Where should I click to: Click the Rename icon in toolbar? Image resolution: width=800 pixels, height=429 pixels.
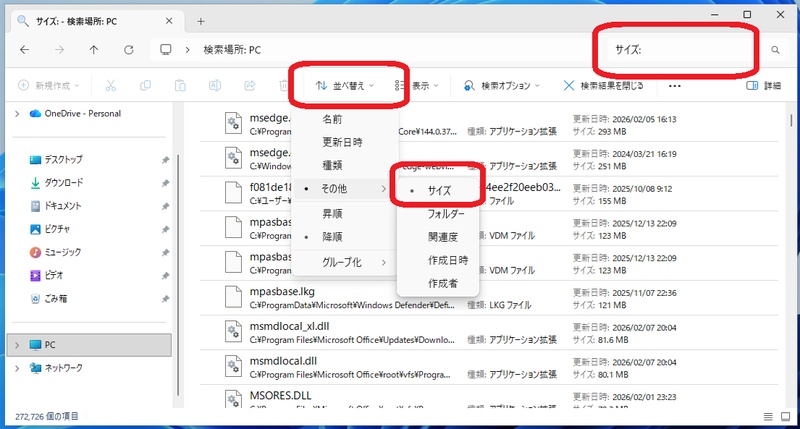[x=215, y=86]
